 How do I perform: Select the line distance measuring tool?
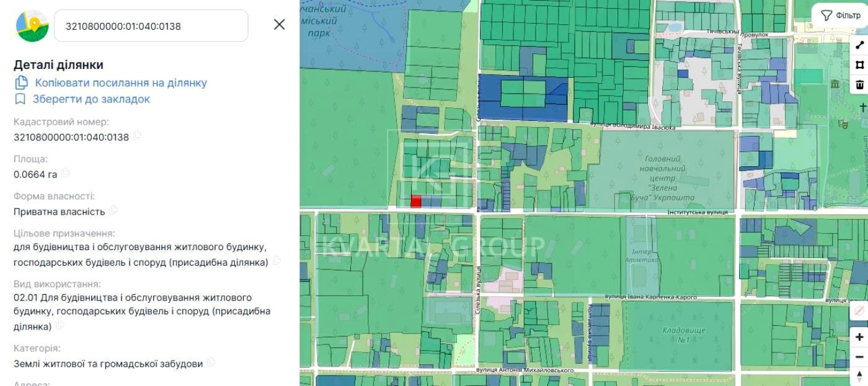pyautogui.click(x=859, y=45)
